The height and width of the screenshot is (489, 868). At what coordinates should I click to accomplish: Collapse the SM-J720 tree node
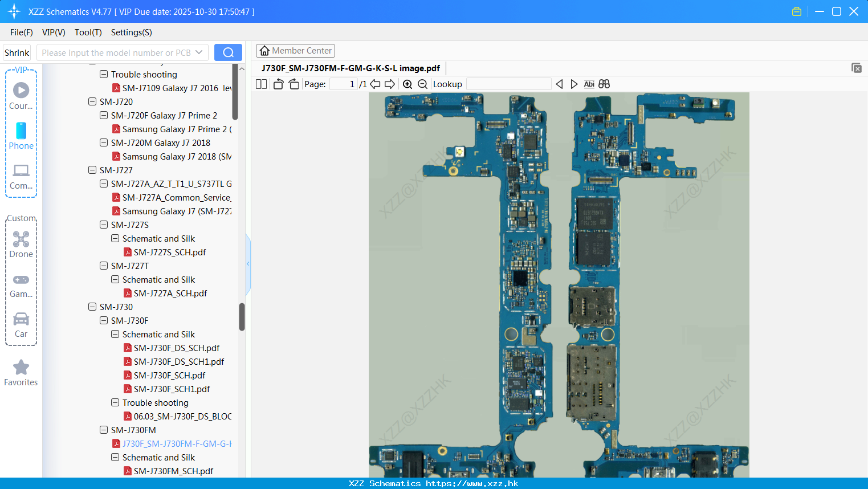point(92,101)
